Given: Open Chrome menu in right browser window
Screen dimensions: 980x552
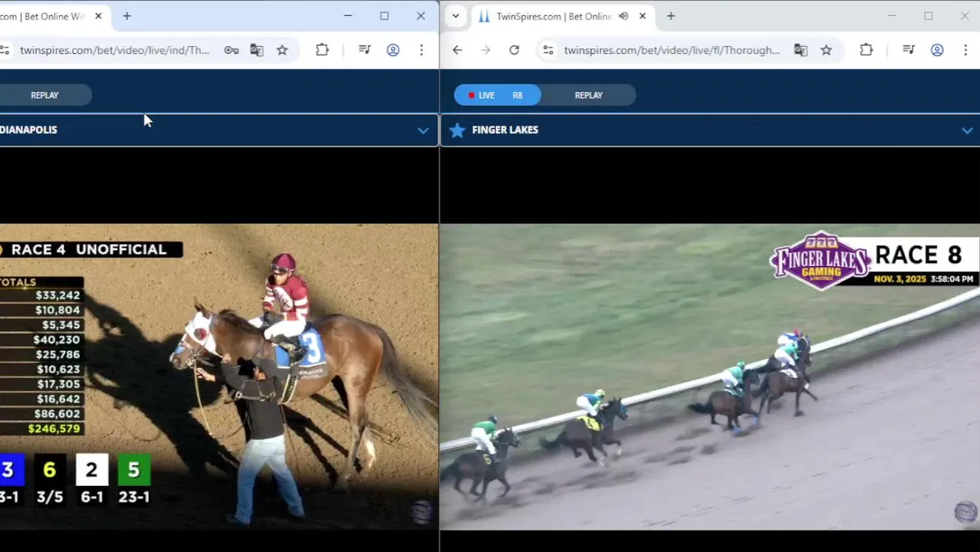Looking at the screenshot, I should 965,50.
